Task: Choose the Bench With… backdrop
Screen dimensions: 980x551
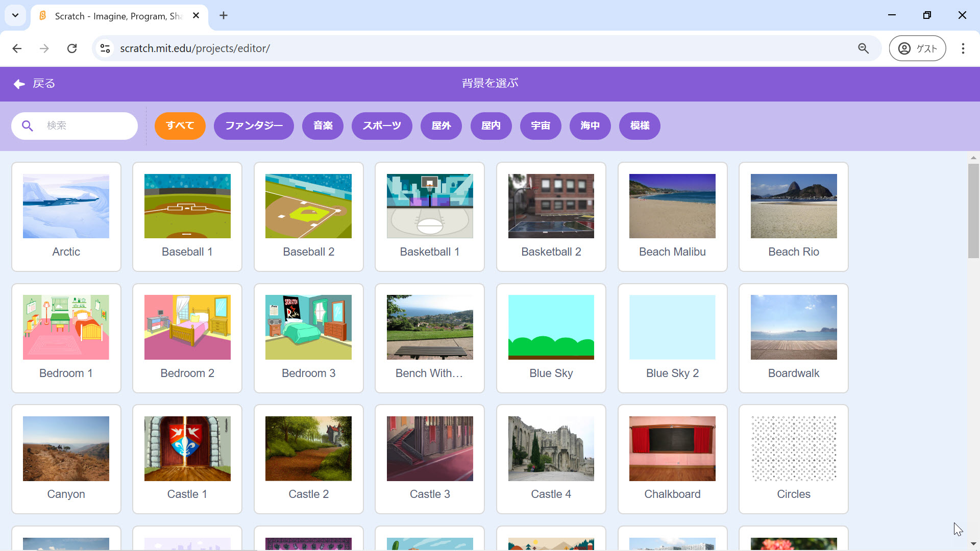Action: [430, 338]
